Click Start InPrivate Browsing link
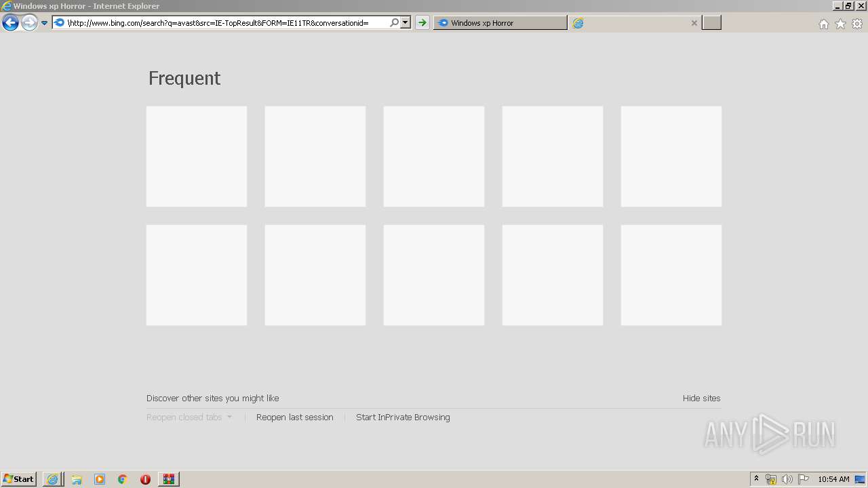The height and width of the screenshot is (488, 868). 403,418
